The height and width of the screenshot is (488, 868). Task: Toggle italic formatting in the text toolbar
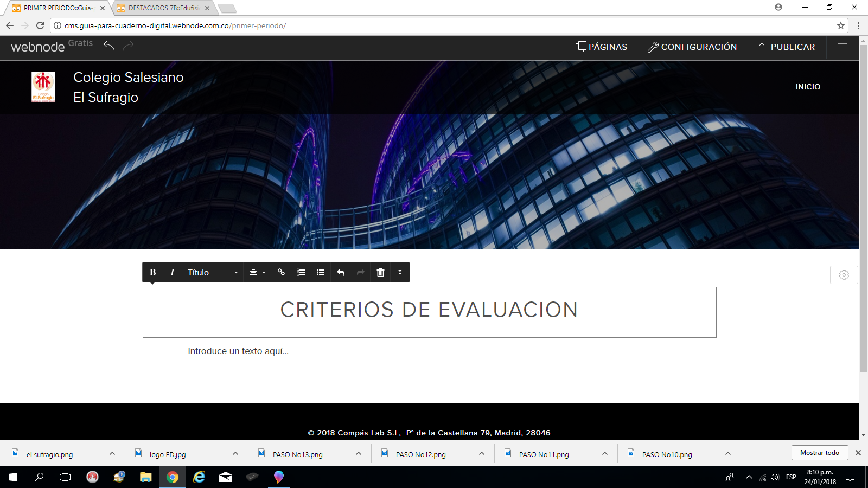coord(172,272)
